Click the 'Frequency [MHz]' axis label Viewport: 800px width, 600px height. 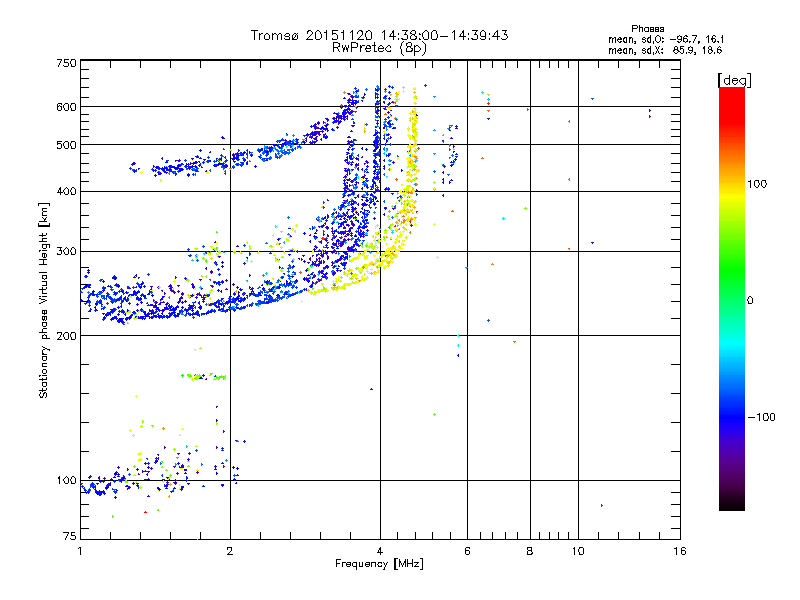[x=379, y=564]
